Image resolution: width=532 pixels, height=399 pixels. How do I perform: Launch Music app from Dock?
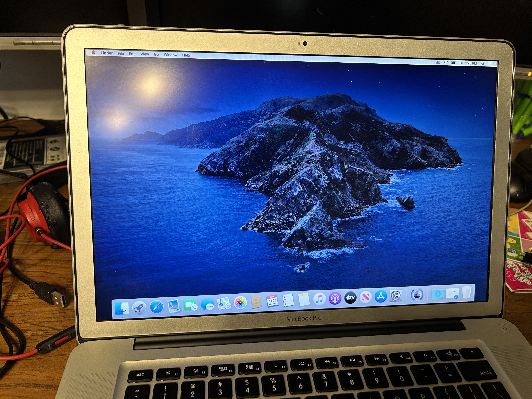click(319, 299)
